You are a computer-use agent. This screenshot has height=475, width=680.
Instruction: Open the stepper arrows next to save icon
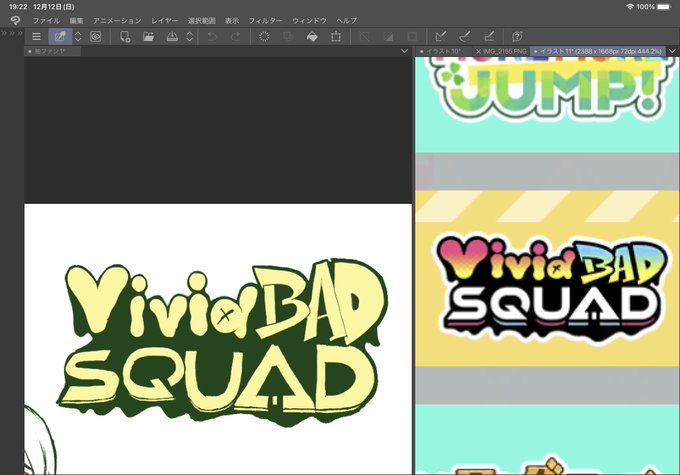pos(190,36)
